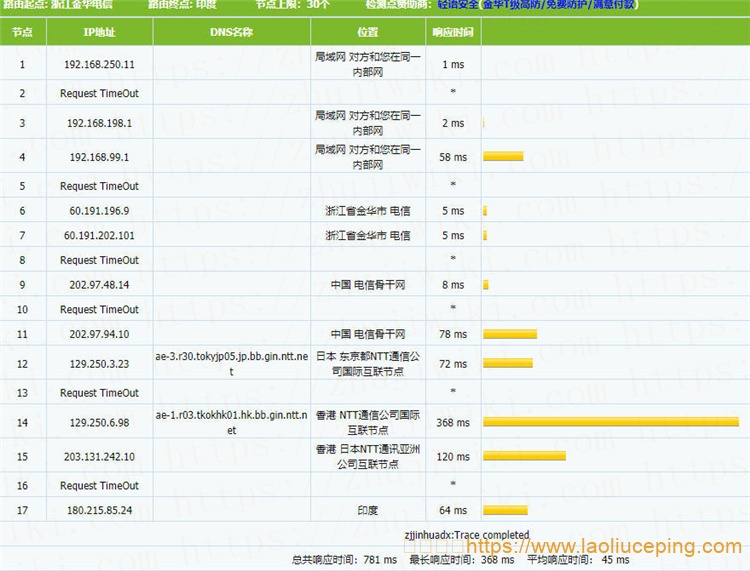Viewport: 750px width, 571px height.
Task: Select location 香港 日本NTT通讯亚洲公司互联节点
Action: [x=368, y=457]
